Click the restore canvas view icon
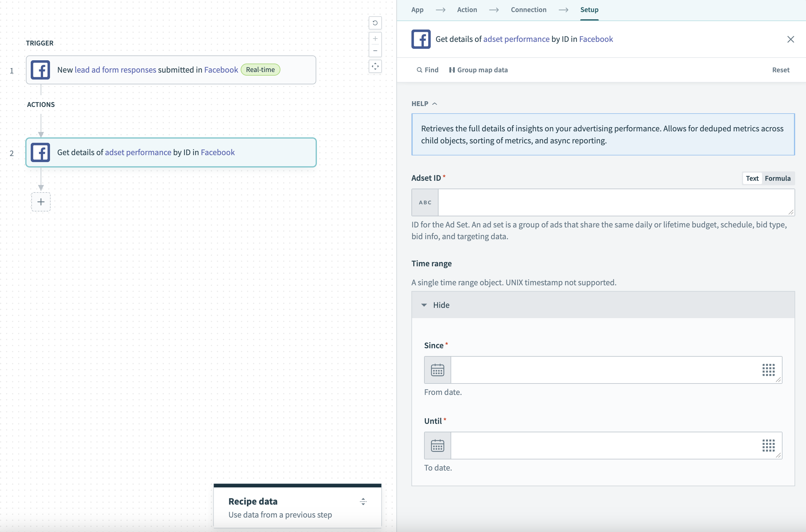The image size is (806, 532). [375, 23]
